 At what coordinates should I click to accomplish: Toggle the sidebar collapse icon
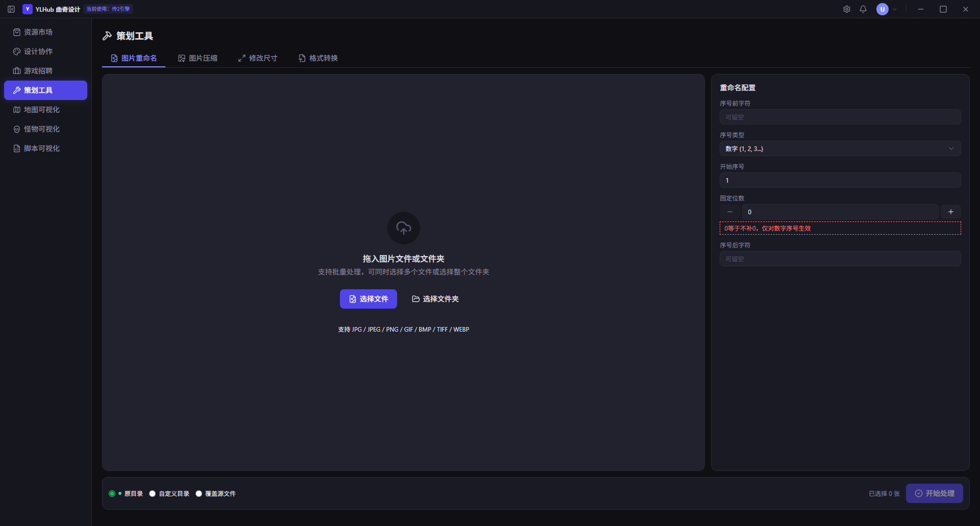click(x=11, y=9)
